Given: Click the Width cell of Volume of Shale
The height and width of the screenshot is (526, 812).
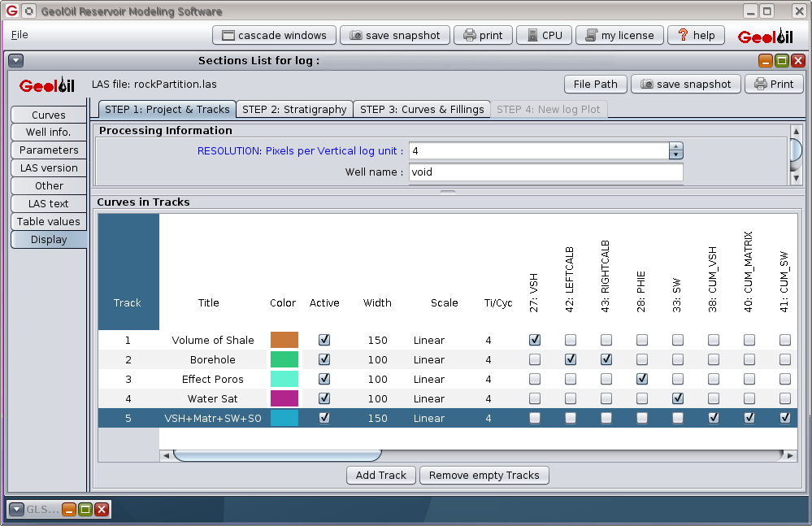Looking at the screenshot, I should point(377,340).
